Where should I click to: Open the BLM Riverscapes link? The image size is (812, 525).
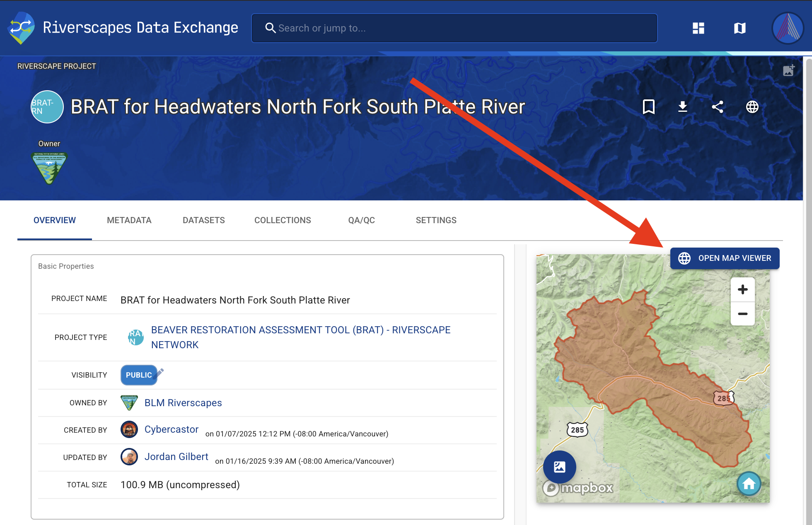coord(183,403)
